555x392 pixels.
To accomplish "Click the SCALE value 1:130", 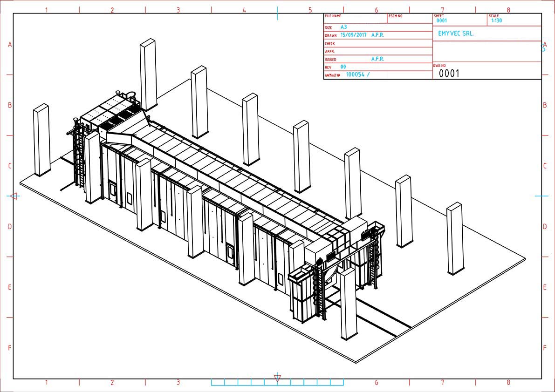I will tap(496, 21).
